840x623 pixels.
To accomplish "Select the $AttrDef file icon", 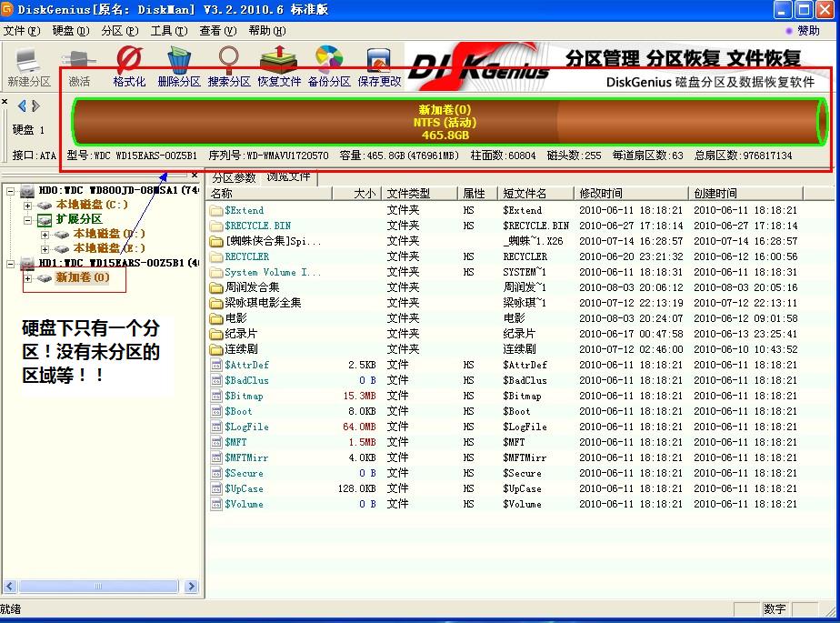I will coord(216,365).
